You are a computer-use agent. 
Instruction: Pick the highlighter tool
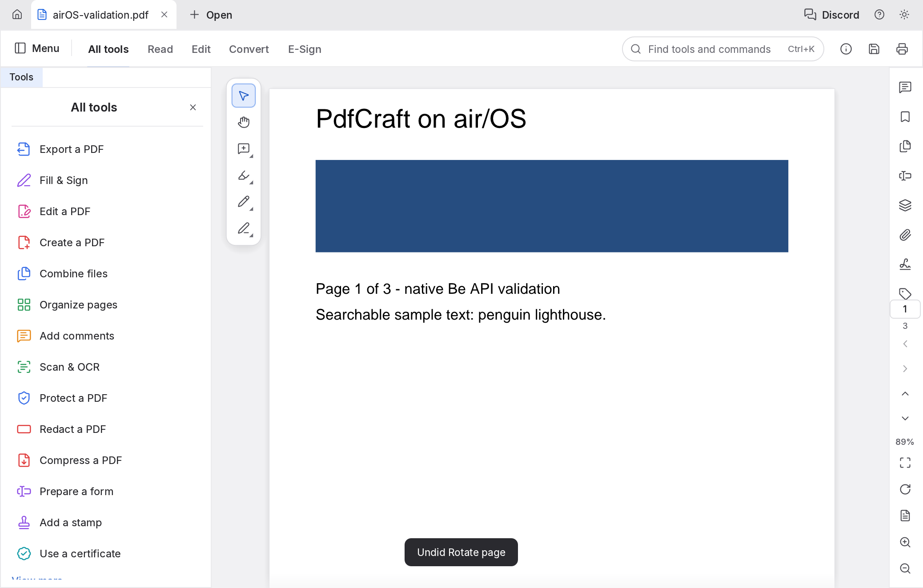pos(244,176)
